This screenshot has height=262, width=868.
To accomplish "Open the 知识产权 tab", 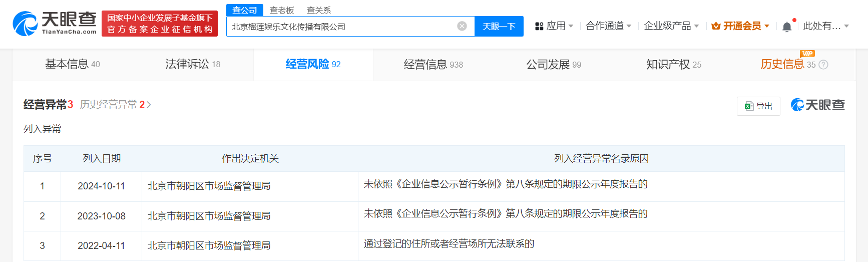I will tap(674, 64).
